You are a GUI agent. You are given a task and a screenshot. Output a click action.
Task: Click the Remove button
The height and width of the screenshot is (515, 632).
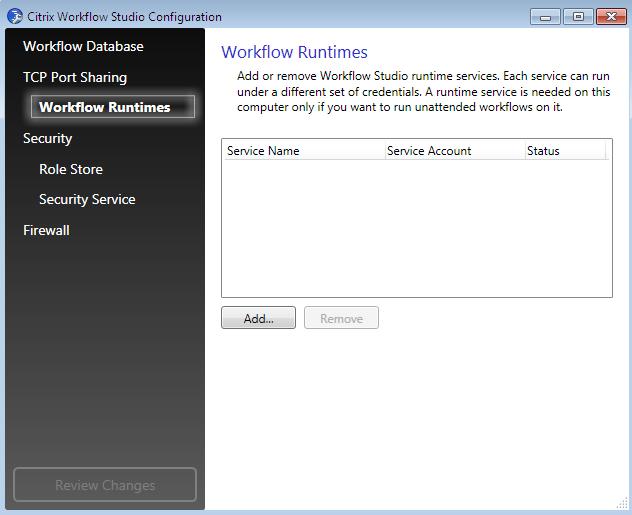click(341, 318)
